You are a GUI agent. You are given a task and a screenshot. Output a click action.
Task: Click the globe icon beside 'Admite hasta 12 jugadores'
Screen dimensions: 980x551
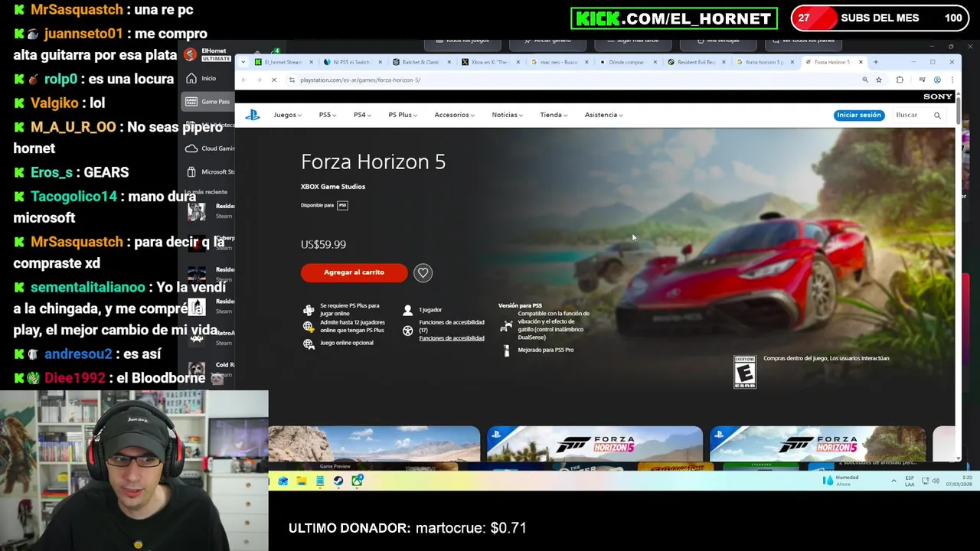coord(309,327)
